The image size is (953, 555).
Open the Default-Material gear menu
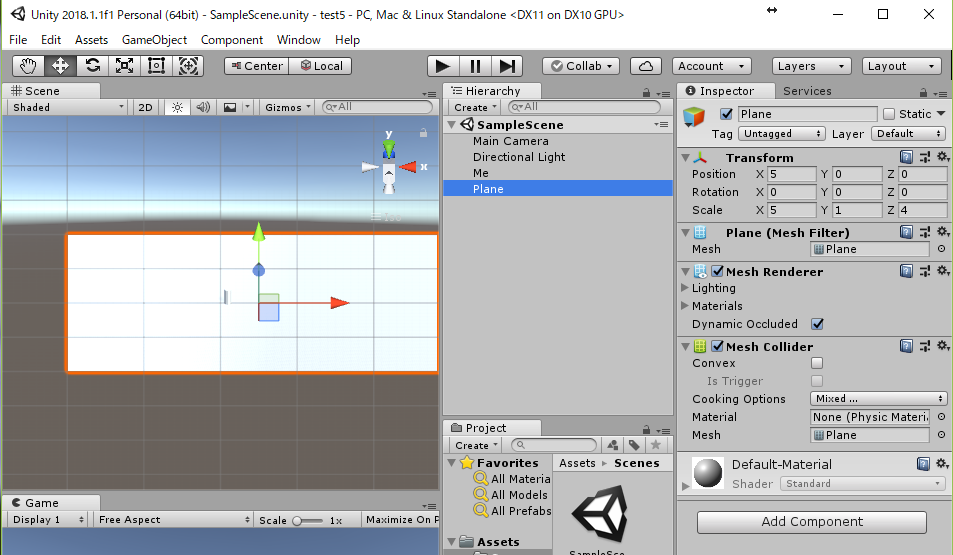(x=942, y=464)
